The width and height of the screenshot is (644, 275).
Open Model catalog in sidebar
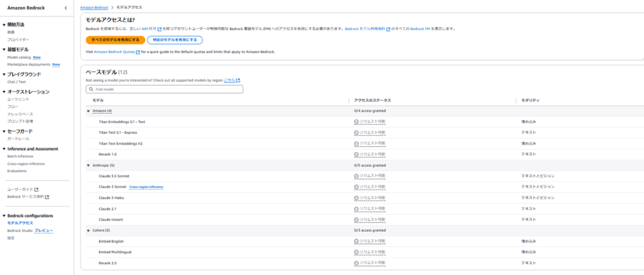coord(19,57)
